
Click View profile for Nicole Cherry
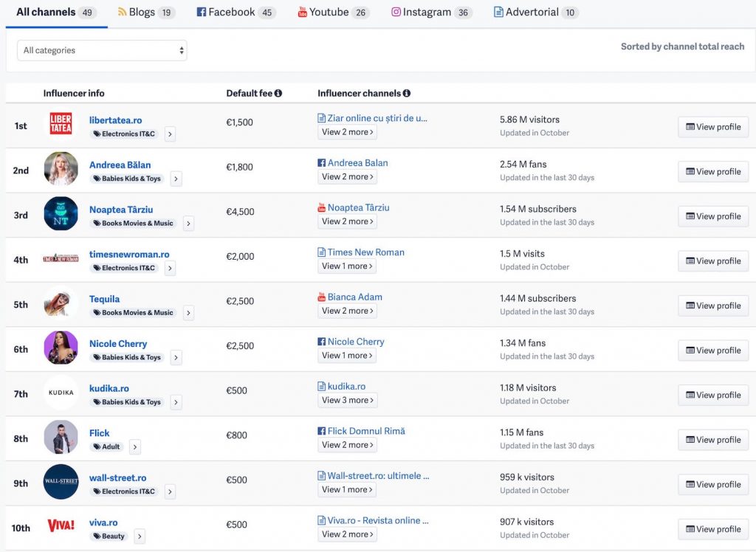tap(713, 351)
